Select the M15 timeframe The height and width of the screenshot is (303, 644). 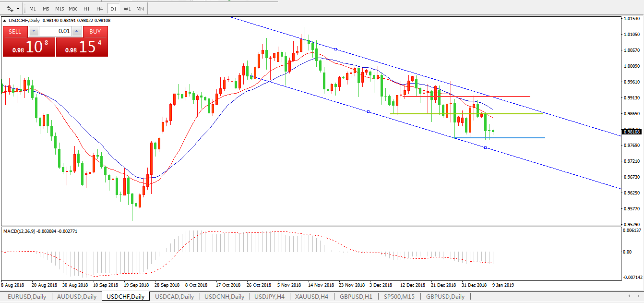[60, 9]
